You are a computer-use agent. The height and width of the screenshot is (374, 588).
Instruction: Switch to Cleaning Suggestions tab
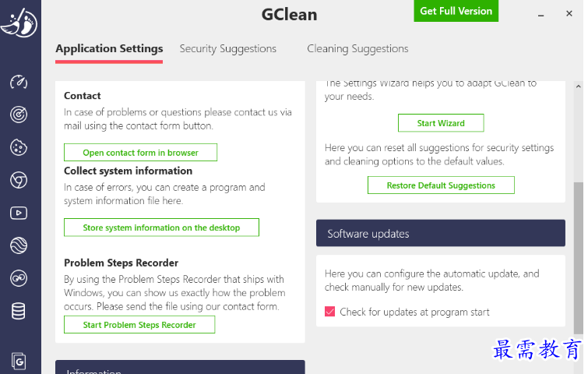[x=357, y=48]
